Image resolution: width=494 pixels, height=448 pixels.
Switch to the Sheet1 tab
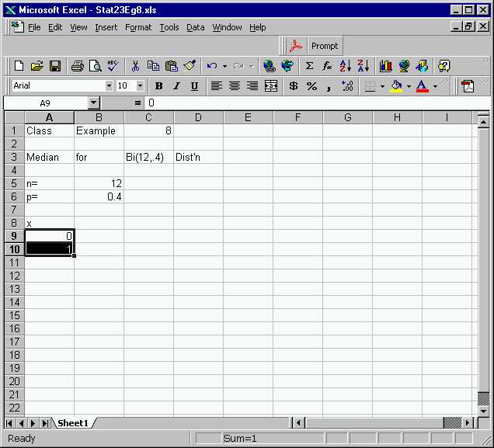pyautogui.click(x=73, y=423)
